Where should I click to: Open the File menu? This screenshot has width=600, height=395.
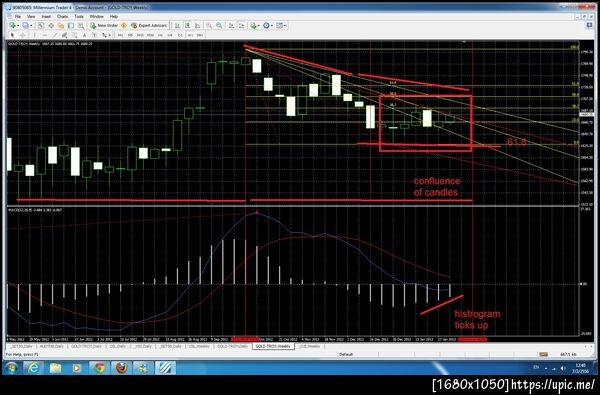18,16
